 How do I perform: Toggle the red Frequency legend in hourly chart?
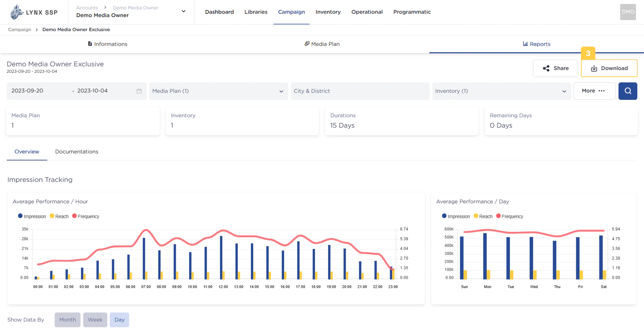point(86,216)
